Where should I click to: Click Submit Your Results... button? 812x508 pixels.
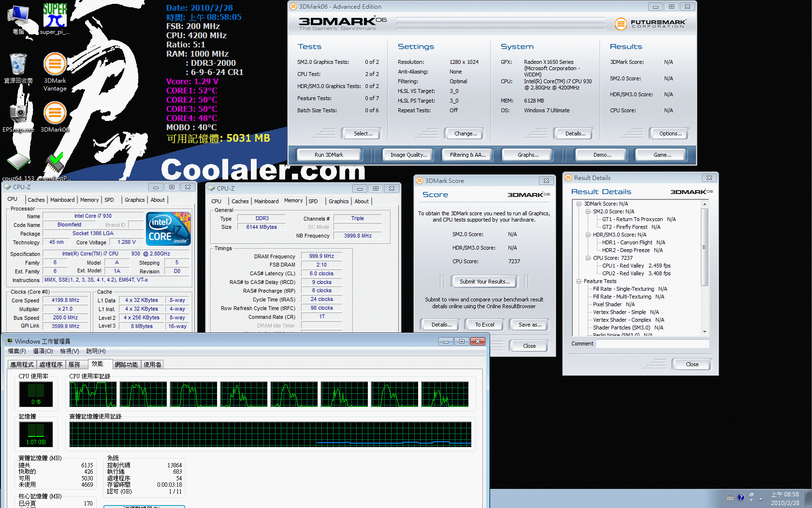pos(484,282)
